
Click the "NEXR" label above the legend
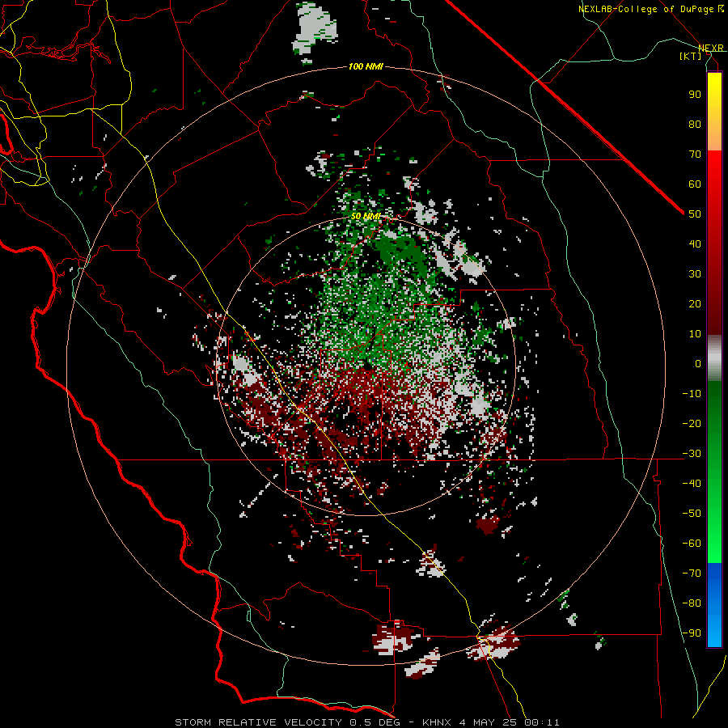tap(711, 49)
